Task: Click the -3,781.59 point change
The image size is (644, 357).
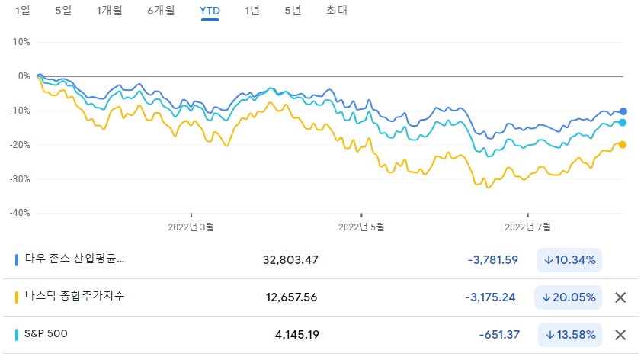Action: click(493, 260)
